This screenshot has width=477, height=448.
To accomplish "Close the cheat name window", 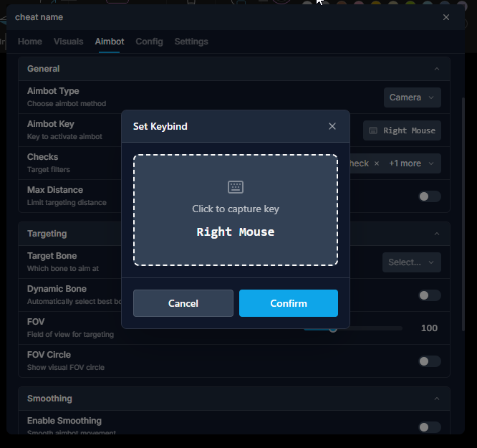I will 446,17.
